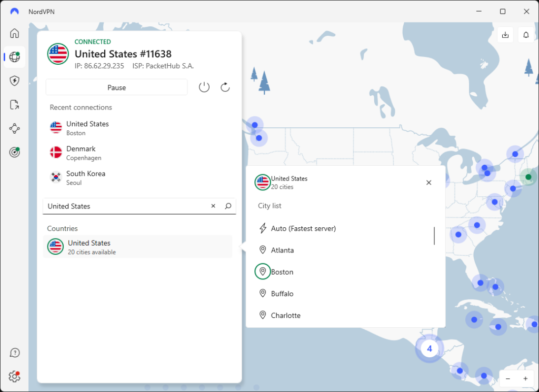Select recent connection South Korea Seoul

click(137, 178)
